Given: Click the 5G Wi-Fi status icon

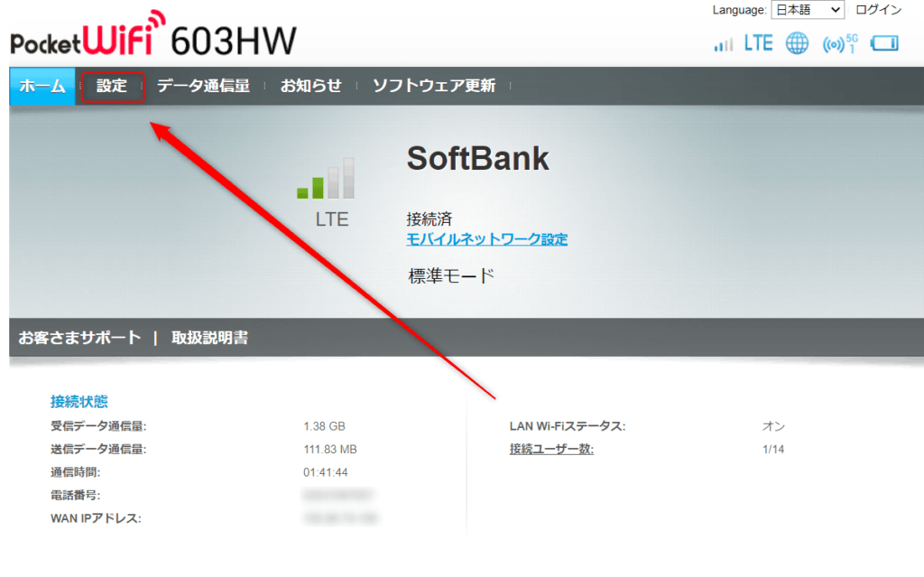Looking at the screenshot, I should point(840,43).
